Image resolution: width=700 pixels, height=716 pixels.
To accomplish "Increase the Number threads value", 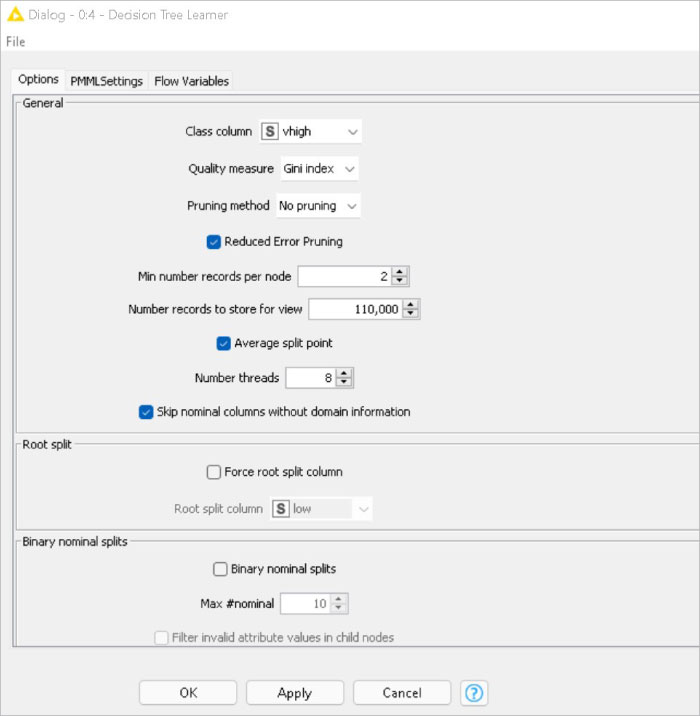I will 344,373.
